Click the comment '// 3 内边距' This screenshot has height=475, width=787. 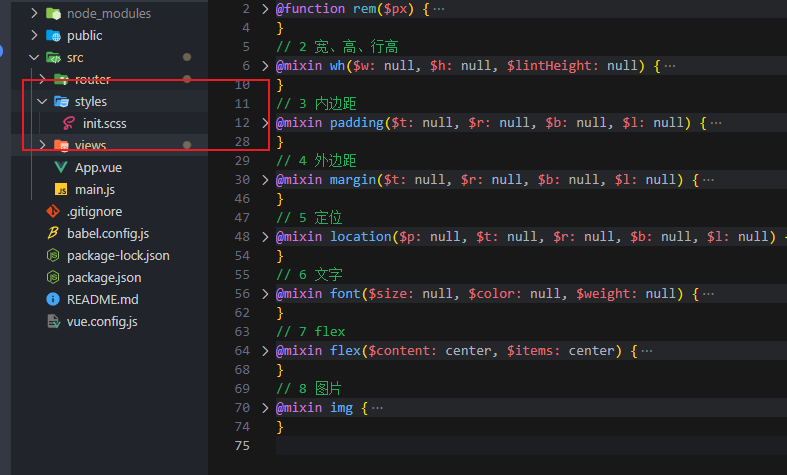pyautogui.click(x=316, y=104)
